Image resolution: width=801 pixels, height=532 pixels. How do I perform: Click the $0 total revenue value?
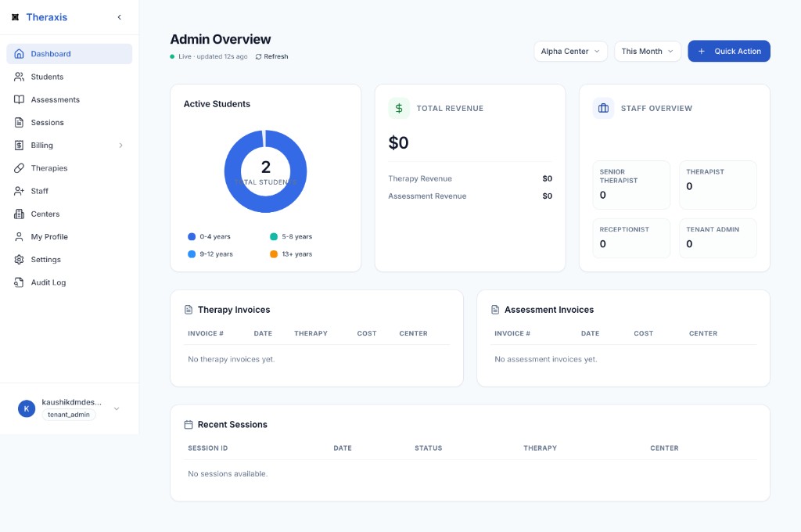[x=398, y=142]
